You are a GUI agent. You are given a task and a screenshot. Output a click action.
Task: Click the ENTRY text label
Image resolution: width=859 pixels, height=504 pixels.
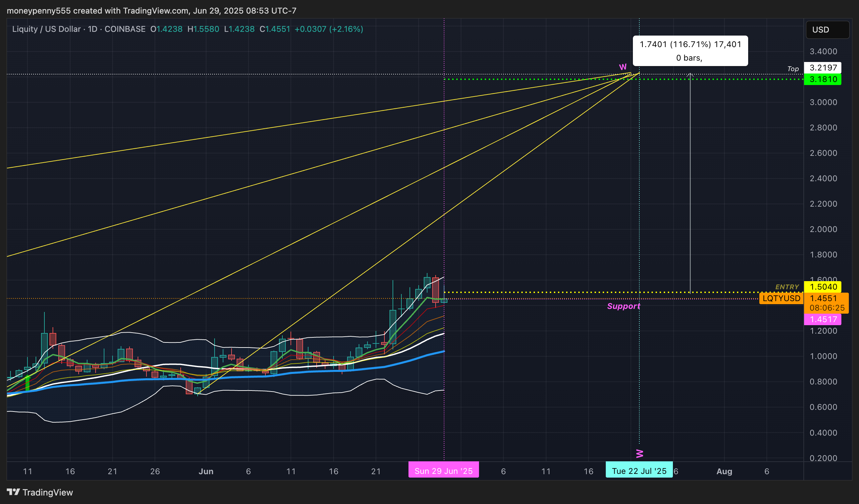coord(787,287)
